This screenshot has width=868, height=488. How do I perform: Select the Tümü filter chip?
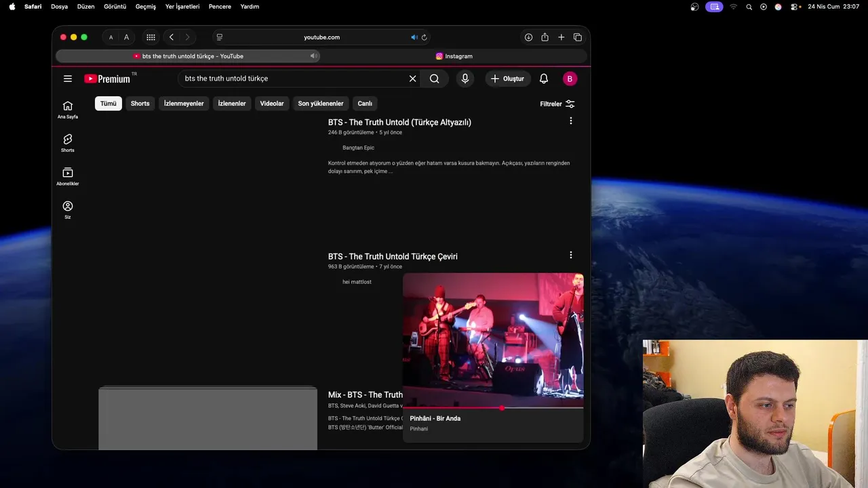pos(108,104)
